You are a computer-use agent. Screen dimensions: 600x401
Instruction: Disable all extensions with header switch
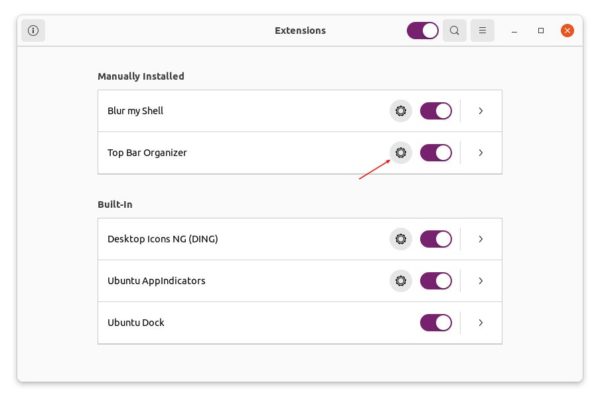tap(422, 31)
